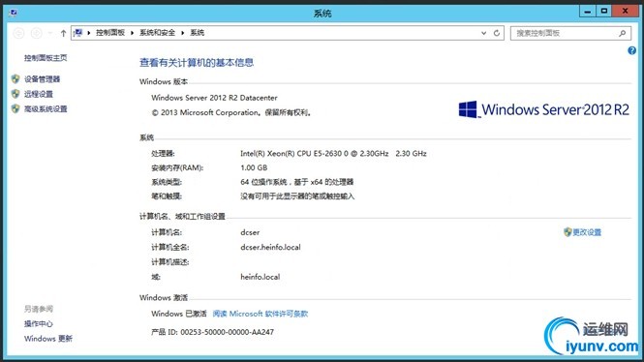Click shield icon beside 高级系统设置
The image size is (644, 362).
[15, 108]
